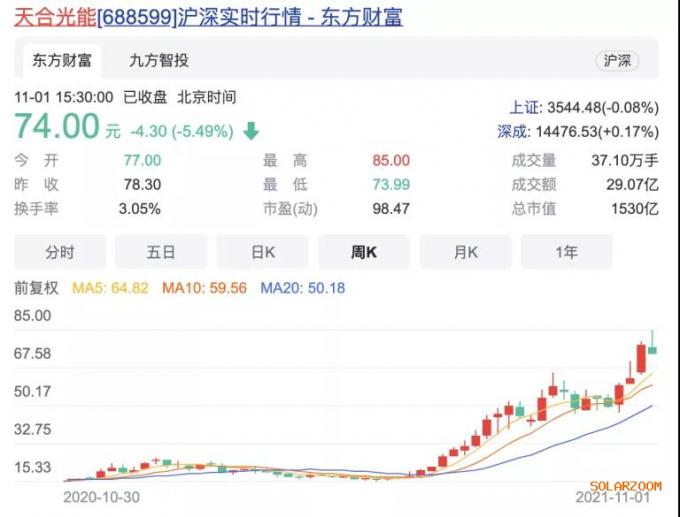Click the 已收盘 status text
The image size is (680, 517).
pyautogui.click(x=145, y=97)
